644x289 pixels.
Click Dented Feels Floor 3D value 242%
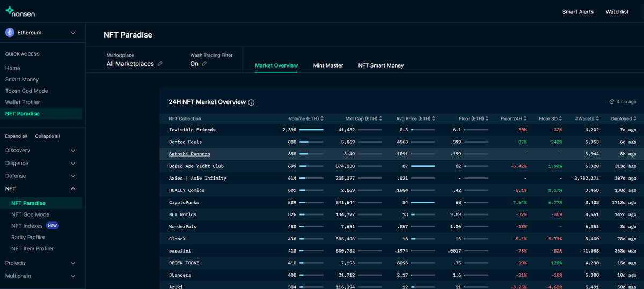click(x=556, y=142)
